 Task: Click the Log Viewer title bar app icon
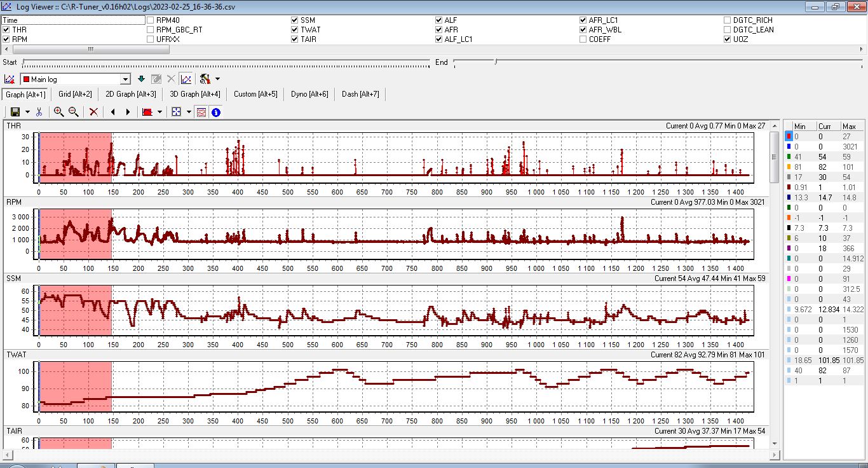point(6,7)
